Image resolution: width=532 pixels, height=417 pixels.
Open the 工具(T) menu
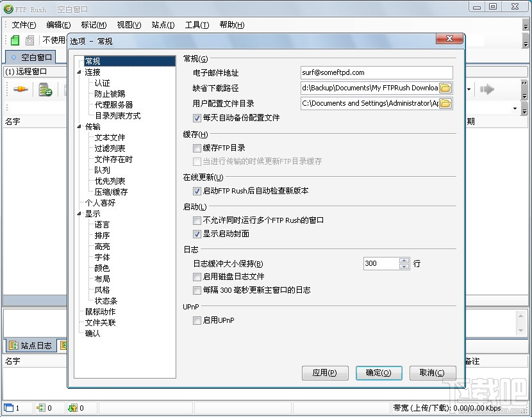(x=197, y=25)
